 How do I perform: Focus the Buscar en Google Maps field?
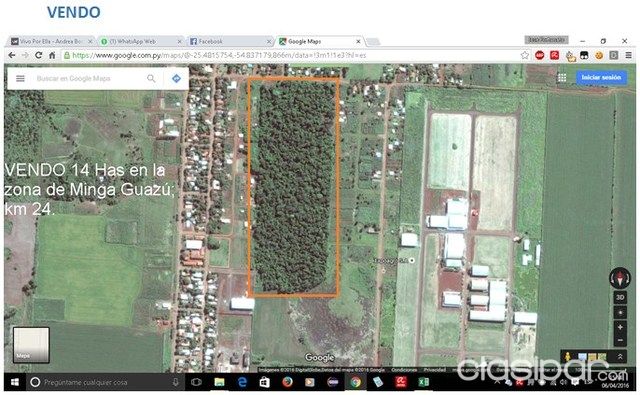(x=88, y=78)
